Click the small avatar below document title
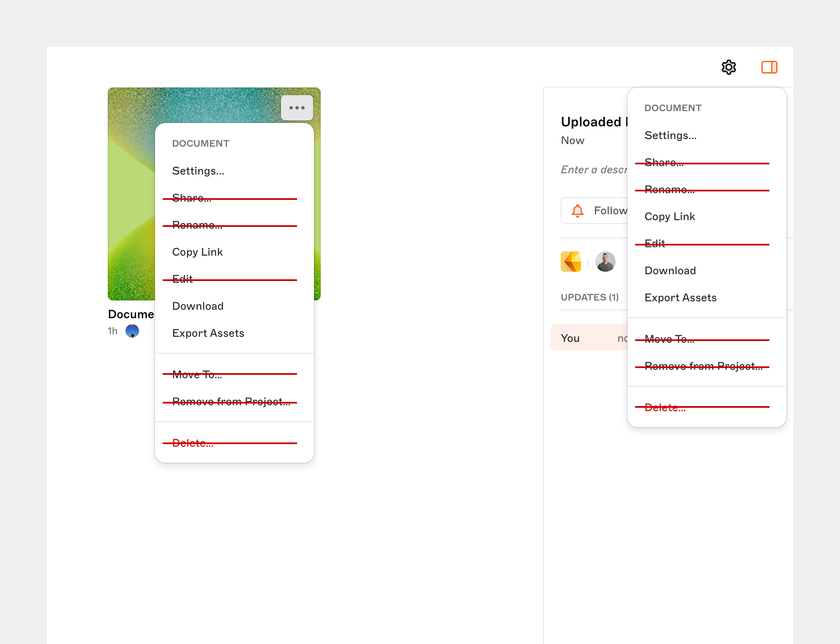This screenshot has height=644, width=840. [132, 331]
